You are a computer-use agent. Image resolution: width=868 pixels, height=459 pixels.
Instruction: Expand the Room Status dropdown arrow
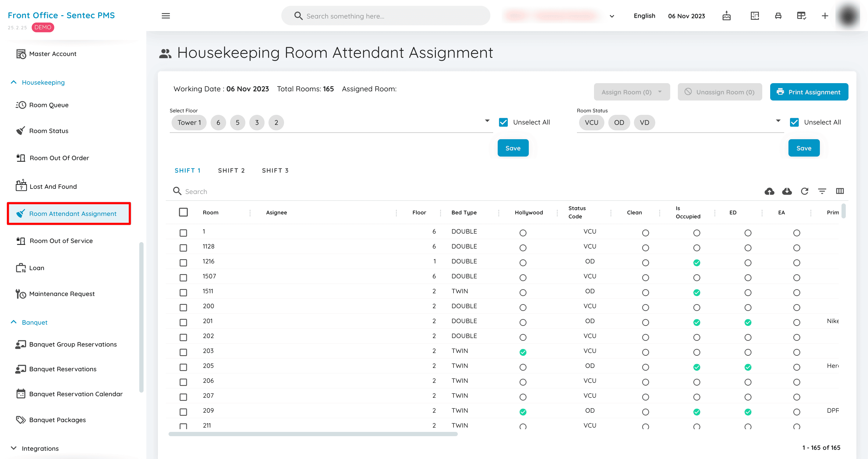778,121
